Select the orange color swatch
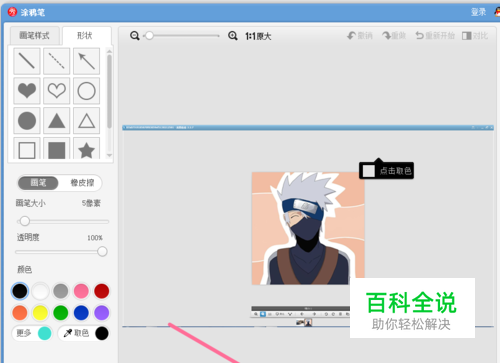Screen dimensions: 500x363 (x=20, y=313)
